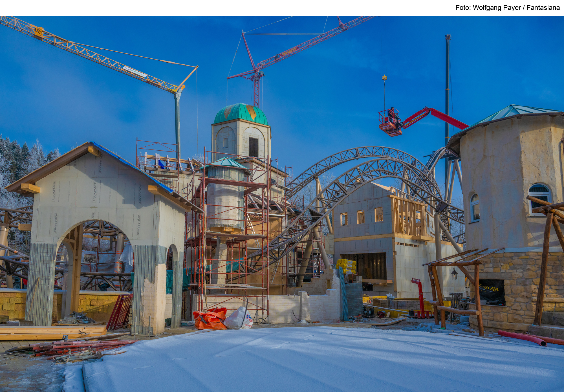Click the white bulk bag beside the orange bag

tap(239, 318)
